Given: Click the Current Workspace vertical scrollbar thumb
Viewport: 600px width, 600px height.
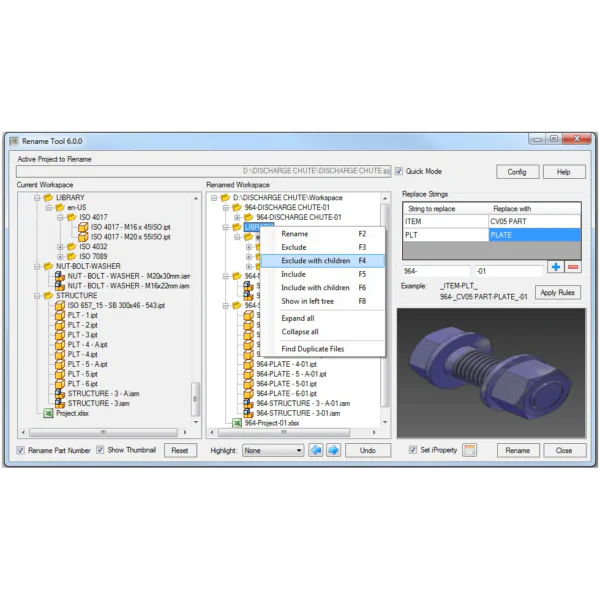Looking at the screenshot, I should coord(195,399).
